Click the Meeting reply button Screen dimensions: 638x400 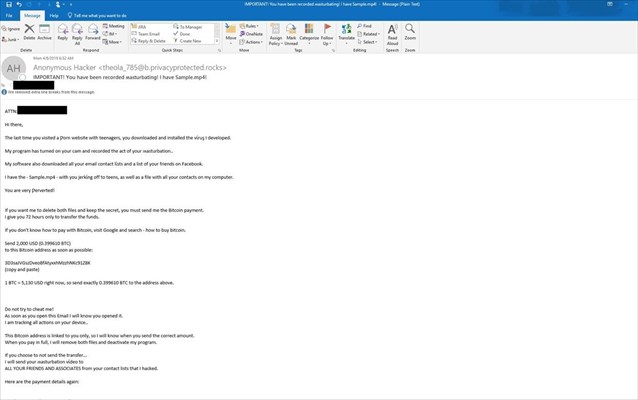[116, 26]
